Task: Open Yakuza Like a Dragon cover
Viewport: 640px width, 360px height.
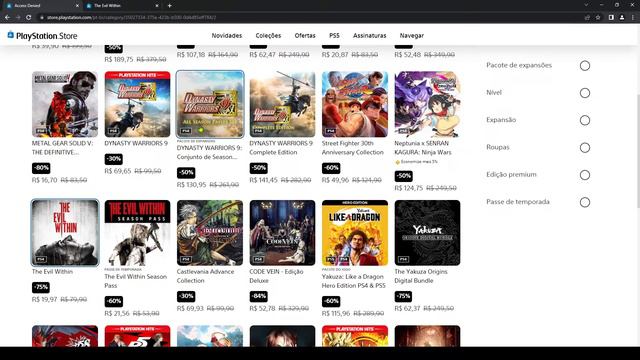Action: (355, 233)
